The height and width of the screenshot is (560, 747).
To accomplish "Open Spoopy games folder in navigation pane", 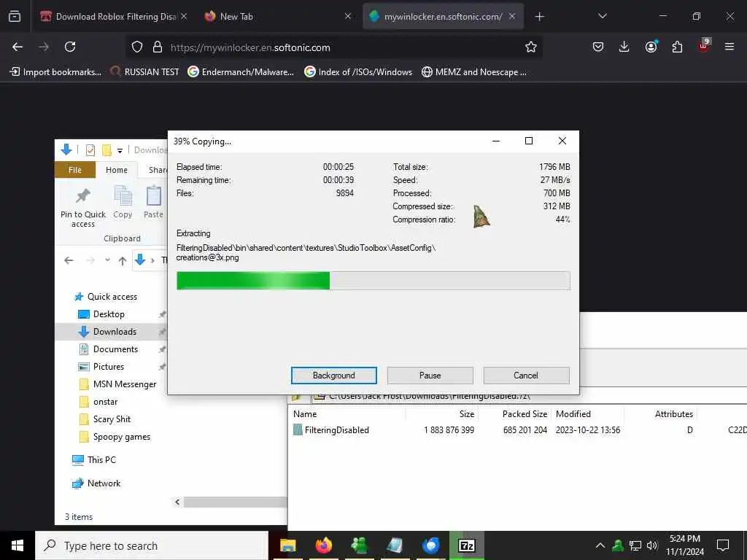I will (x=122, y=437).
